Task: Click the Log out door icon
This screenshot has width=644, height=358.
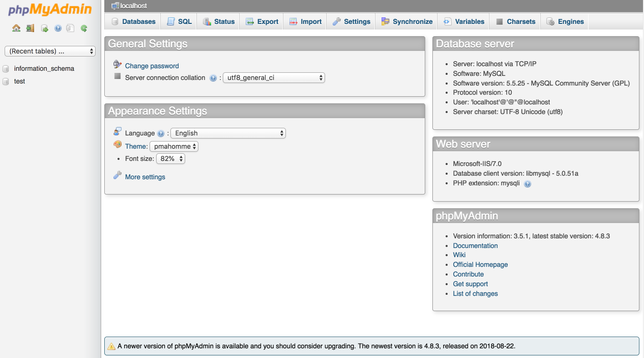Action: pos(31,29)
